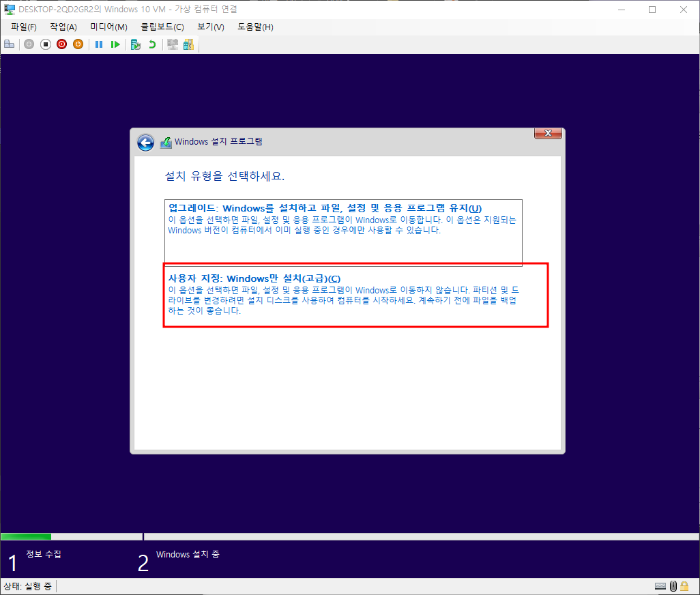Click the grayed-out enhanced session monitor icon
This screenshot has height=595, width=700.
tap(173, 44)
